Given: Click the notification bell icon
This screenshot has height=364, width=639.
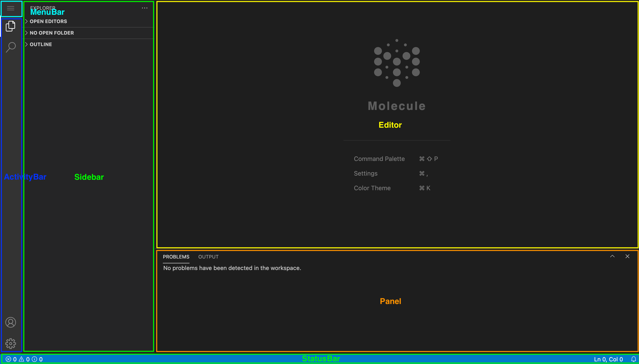Looking at the screenshot, I should (x=633, y=359).
